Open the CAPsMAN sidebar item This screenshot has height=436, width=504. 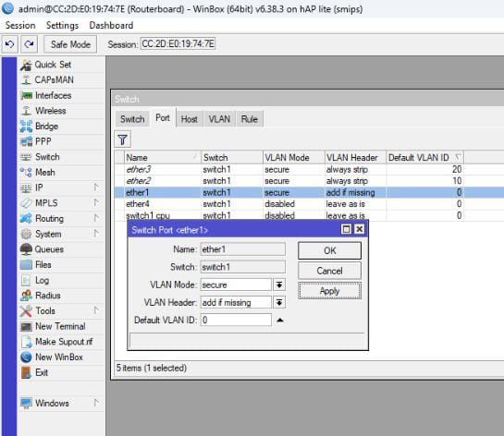[54, 79]
